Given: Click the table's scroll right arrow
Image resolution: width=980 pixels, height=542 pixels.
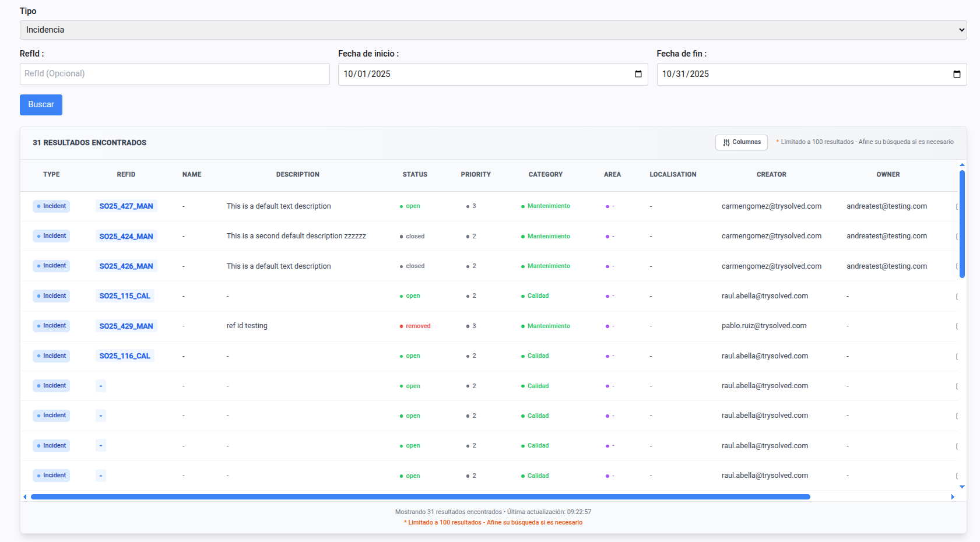Looking at the screenshot, I should tap(953, 497).
